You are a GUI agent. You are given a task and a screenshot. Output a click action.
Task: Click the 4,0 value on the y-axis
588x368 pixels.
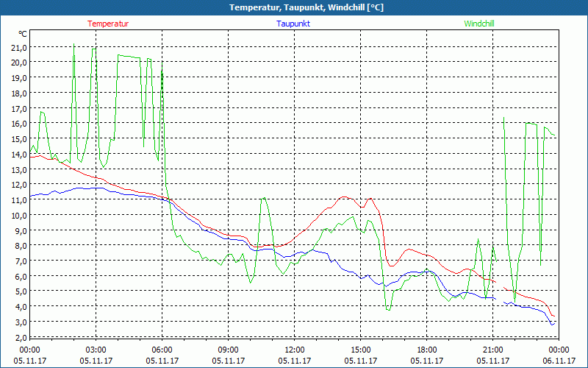click(x=21, y=307)
